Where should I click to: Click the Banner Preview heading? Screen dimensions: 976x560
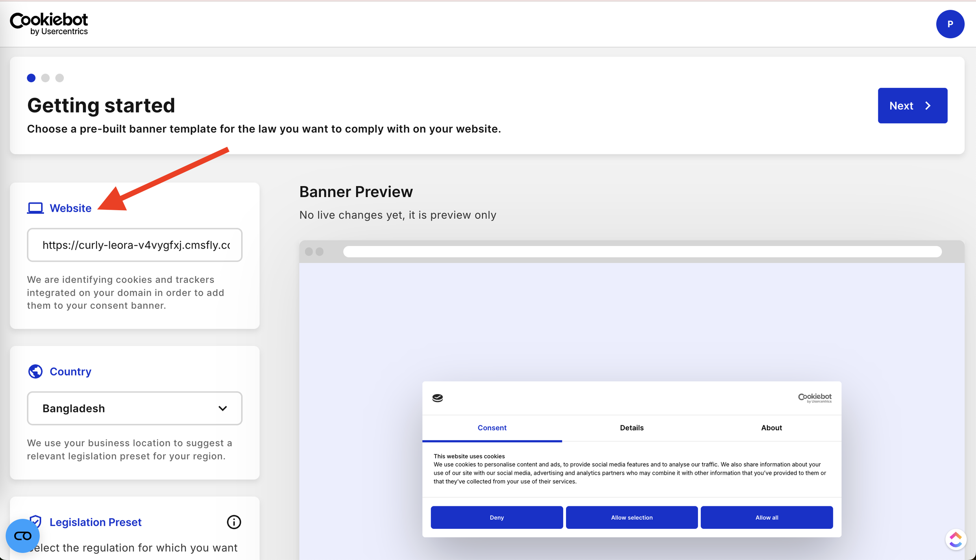click(x=356, y=192)
